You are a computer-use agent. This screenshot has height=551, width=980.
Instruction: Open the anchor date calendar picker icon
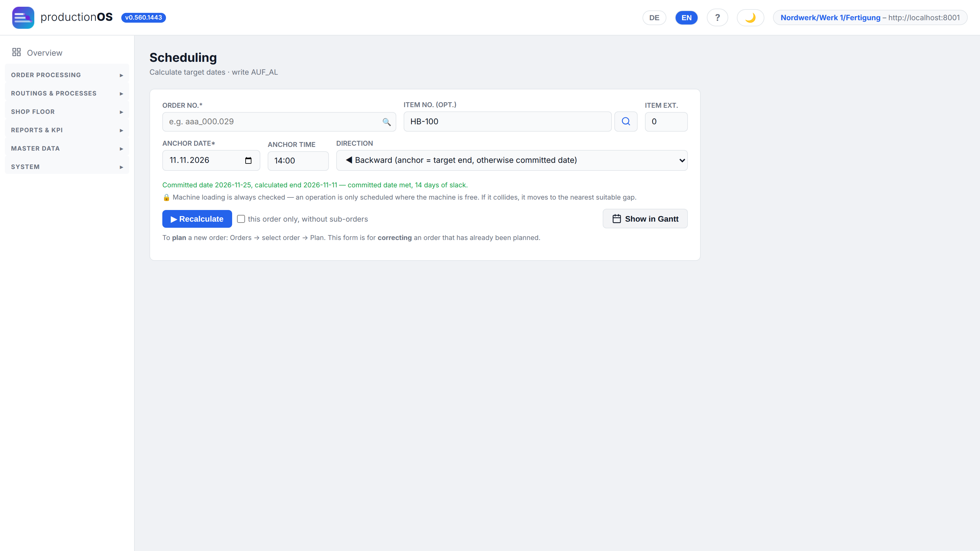pos(248,160)
